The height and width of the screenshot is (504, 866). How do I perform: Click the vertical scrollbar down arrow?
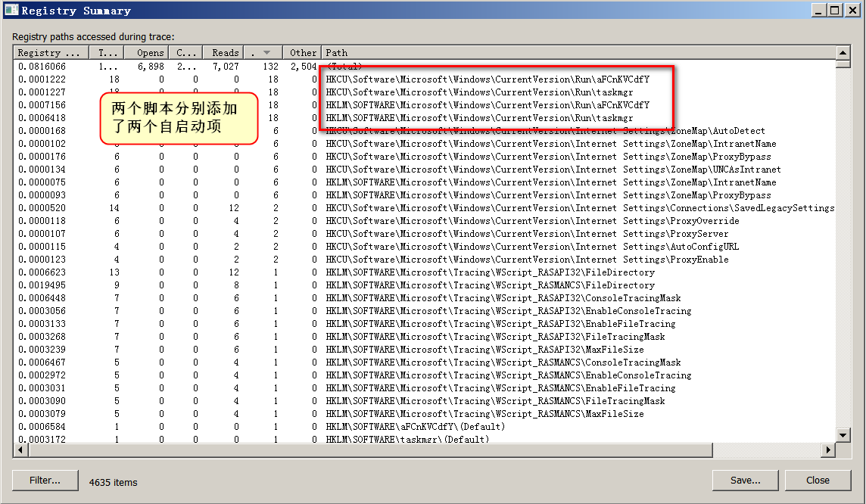click(843, 436)
